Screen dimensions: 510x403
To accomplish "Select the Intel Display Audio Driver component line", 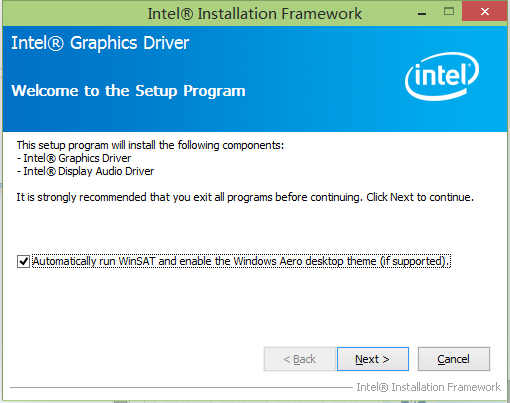I will (x=85, y=171).
